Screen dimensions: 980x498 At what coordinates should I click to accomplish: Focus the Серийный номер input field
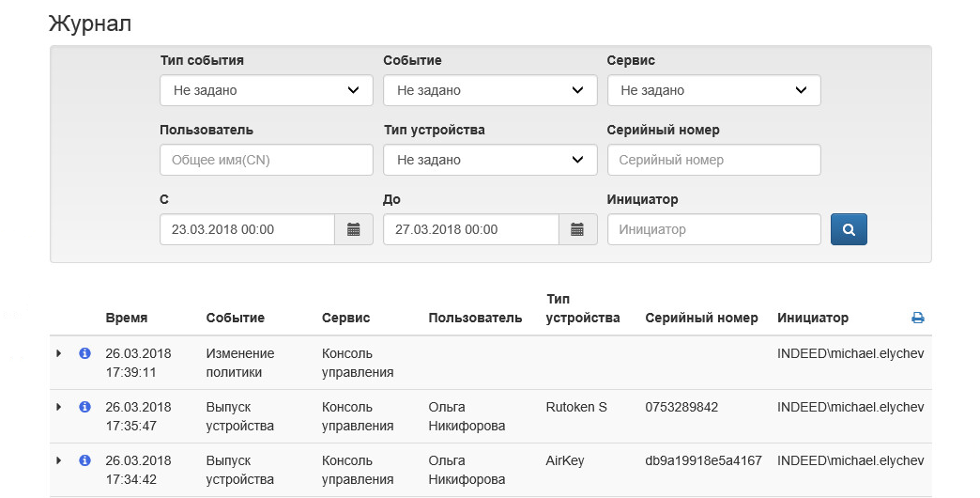click(713, 160)
